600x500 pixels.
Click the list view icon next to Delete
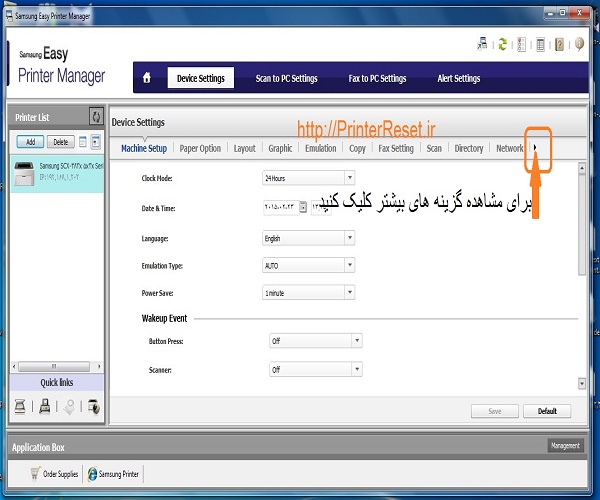pos(83,142)
